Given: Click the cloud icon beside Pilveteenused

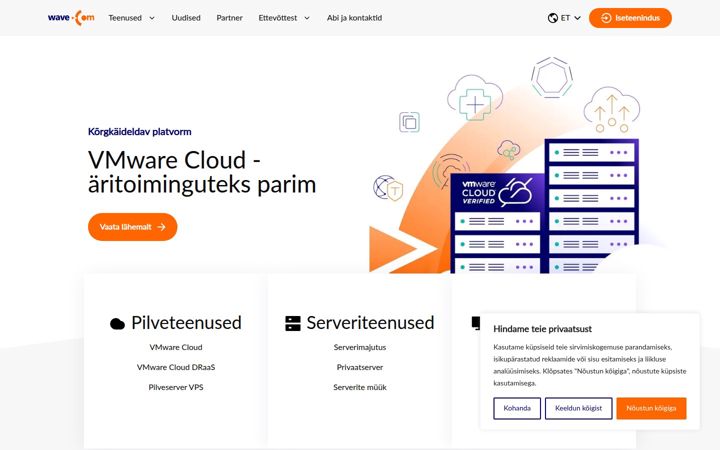Looking at the screenshot, I should pyautogui.click(x=118, y=324).
